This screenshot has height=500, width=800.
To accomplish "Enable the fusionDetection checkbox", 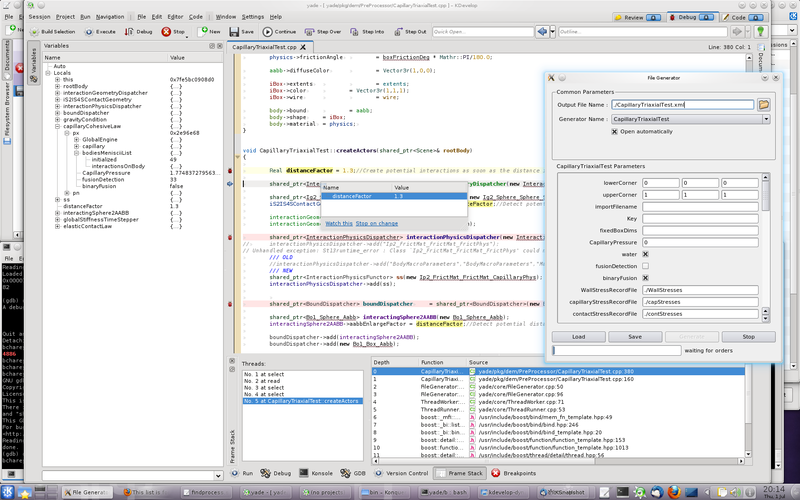I will pos(645,266).
